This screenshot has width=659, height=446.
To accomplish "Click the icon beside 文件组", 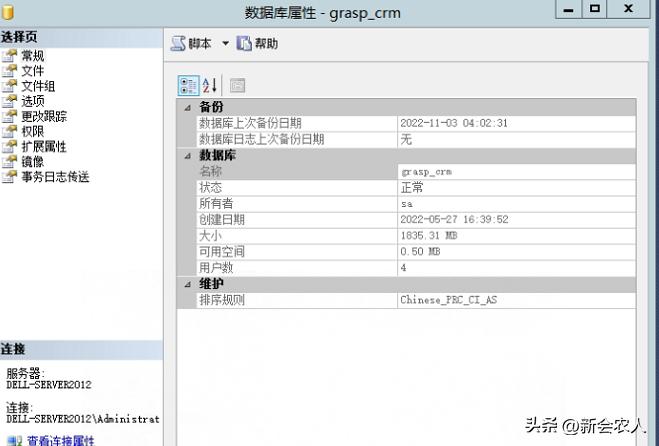I will click(9, 86).
